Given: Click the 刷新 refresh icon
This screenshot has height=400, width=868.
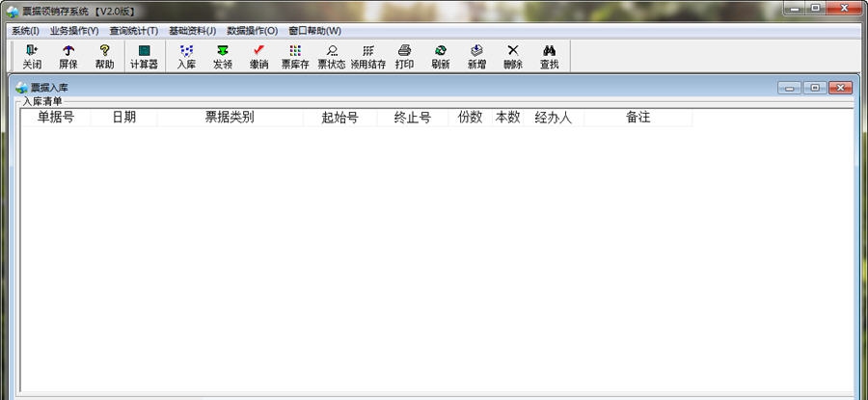Looking at the screenshot, I should pyautogui.click(x=441, y=57).
